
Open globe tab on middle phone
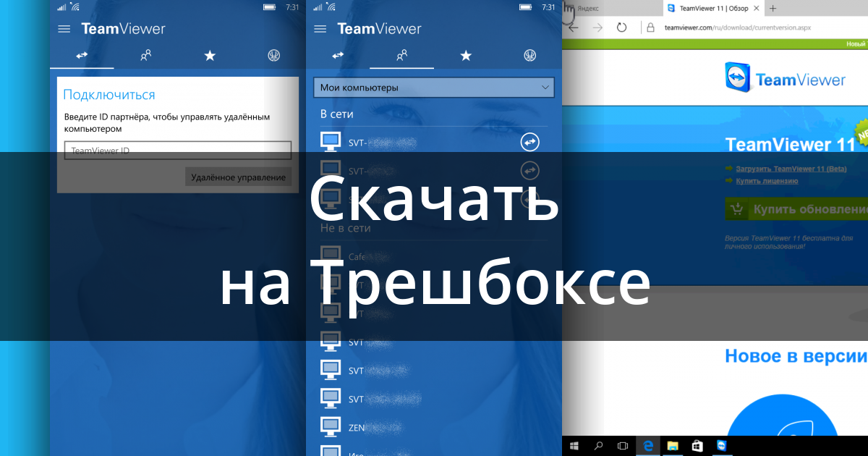(530, 55)
